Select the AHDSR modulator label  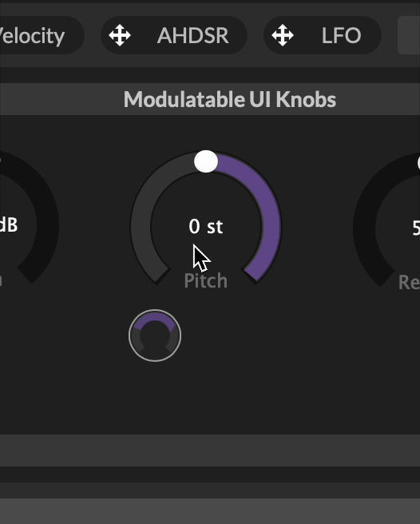tap(193, 35)
